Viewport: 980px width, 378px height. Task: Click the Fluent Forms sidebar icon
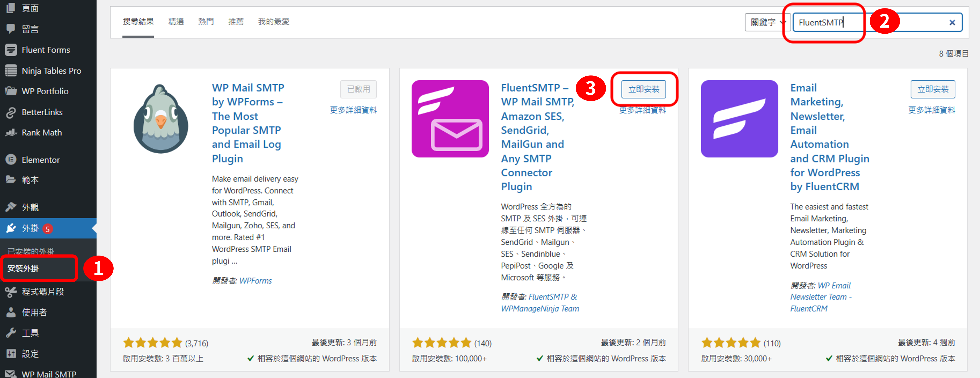(x=11, y=50)
